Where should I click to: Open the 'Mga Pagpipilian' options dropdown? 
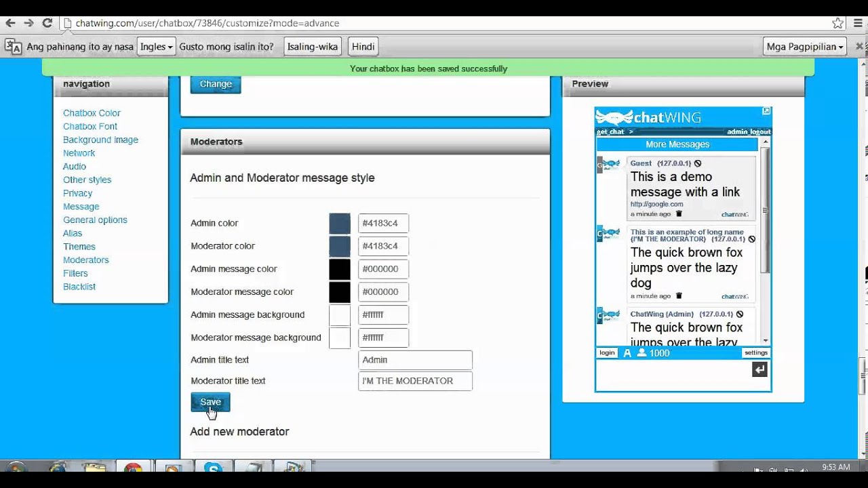click(805, 47)
